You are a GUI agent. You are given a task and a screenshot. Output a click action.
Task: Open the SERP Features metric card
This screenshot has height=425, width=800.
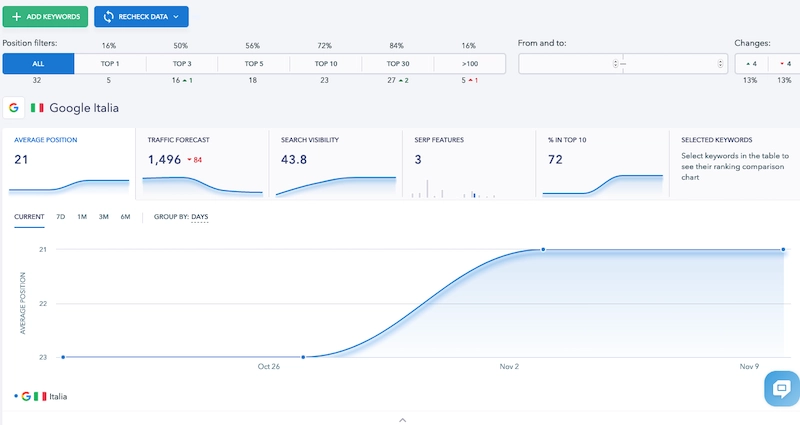point(469,163)
